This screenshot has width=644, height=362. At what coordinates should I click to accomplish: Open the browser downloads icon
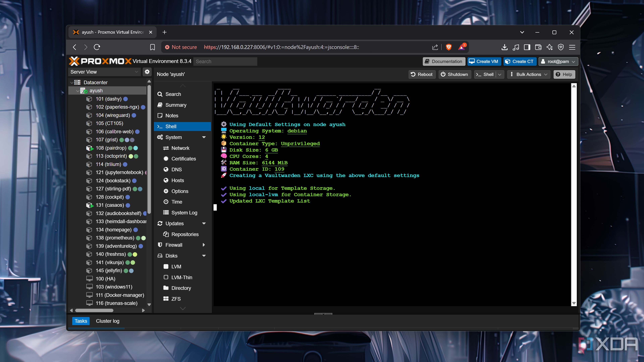tap(504, 47)
